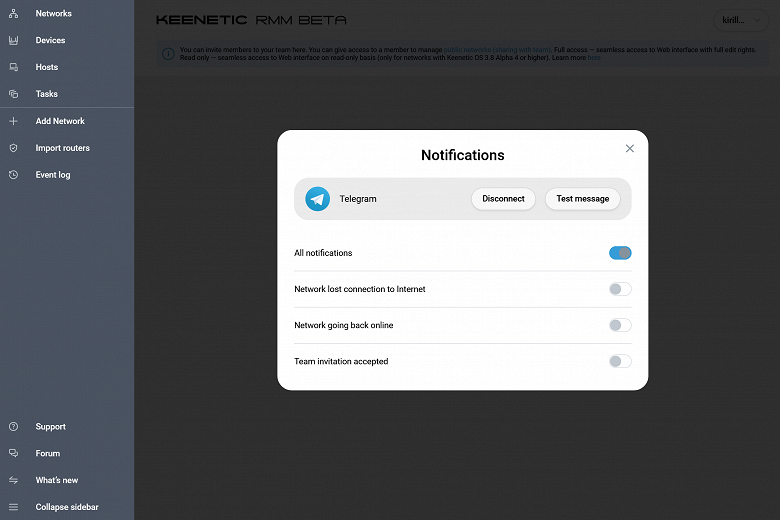Screen dimensions: 780x520
Task: Click the Tasks icon in sidebar
Action: coord(14,94)
